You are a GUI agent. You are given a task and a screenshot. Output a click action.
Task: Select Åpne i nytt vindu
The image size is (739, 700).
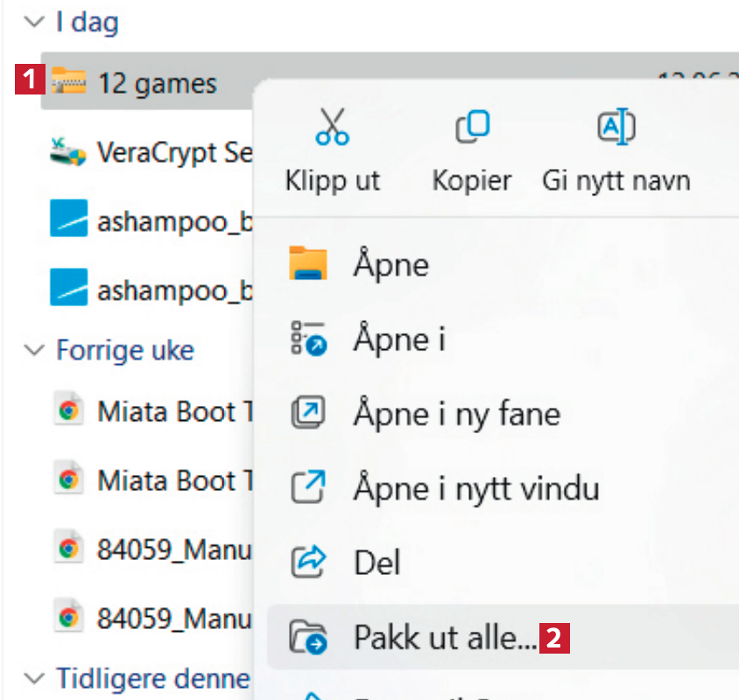coord(475,487)
